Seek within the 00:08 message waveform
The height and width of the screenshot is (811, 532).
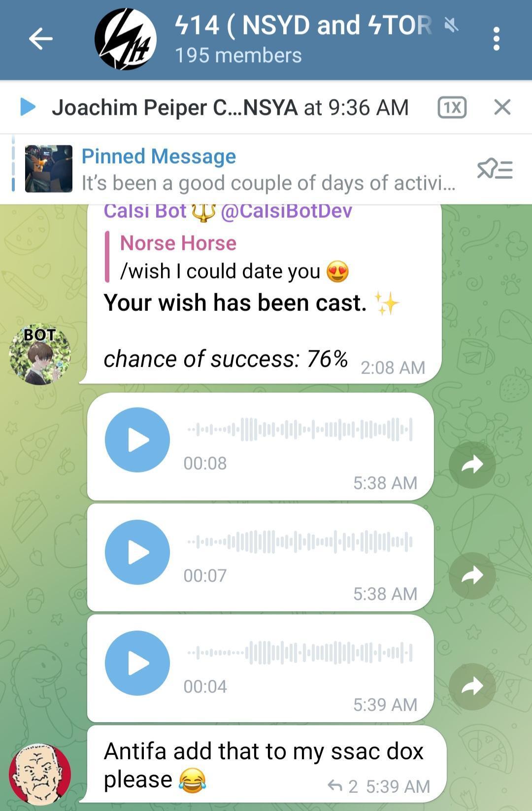(x=299, y=430)
